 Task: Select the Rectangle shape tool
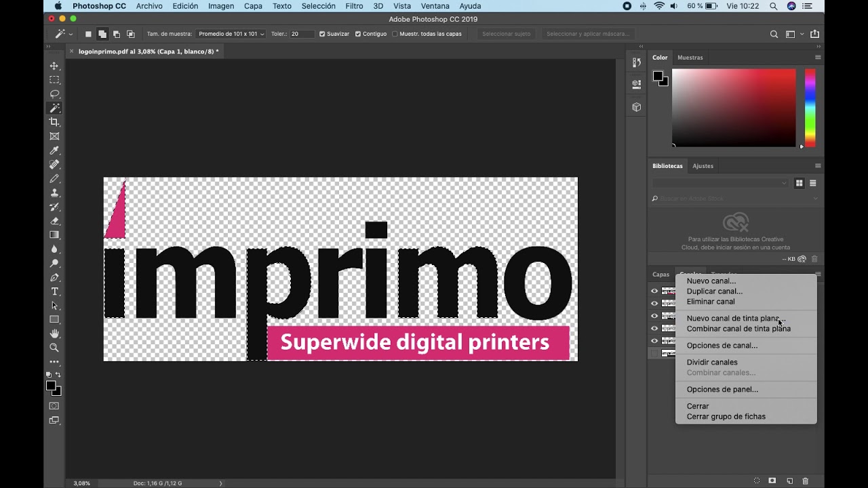point(54,319)
